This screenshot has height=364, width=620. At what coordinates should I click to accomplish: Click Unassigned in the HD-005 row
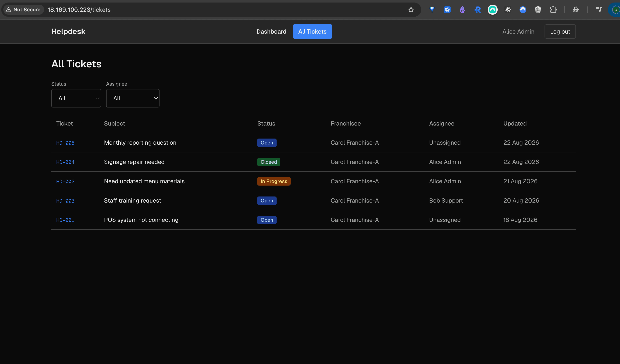click(x=445, y=143)
